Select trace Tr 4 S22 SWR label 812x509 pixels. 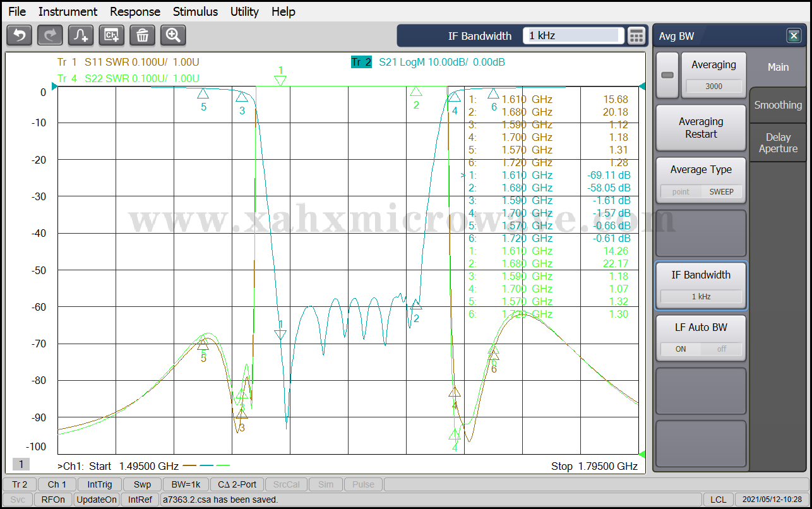128,78
